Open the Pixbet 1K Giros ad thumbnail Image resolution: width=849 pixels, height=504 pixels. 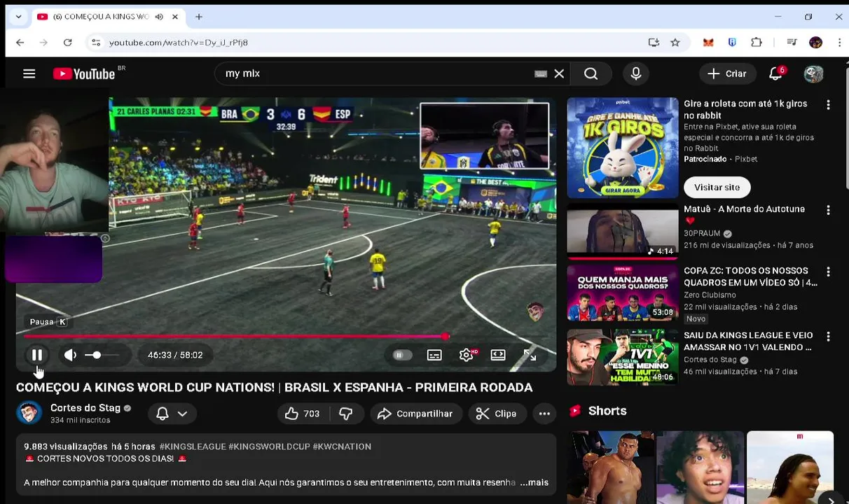[623, 148]
